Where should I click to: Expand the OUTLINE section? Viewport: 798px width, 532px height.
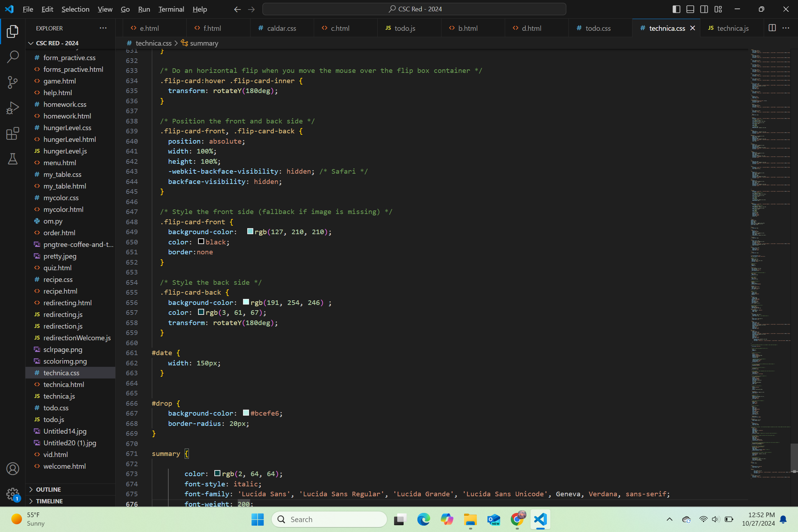click(48, 489)
